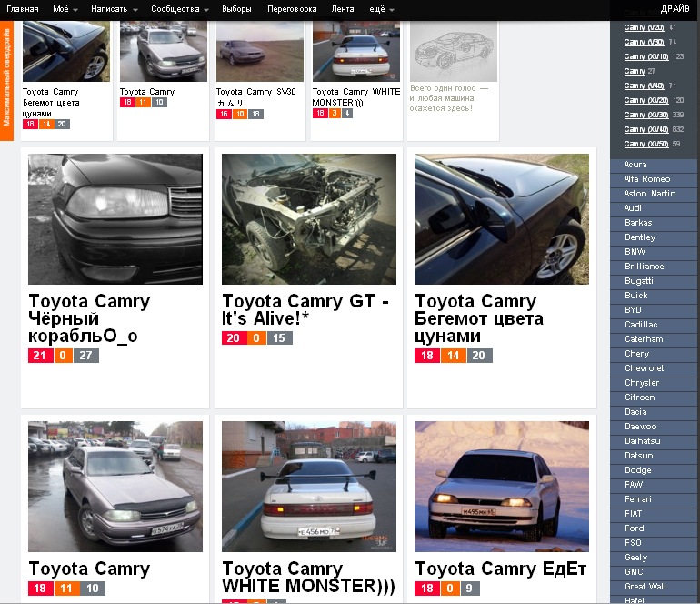The width and height of the screenshot is (700, 604).
Task: Open small Toyota Camry Бегемот цвета цунами thumbnail
Action: 66,51
